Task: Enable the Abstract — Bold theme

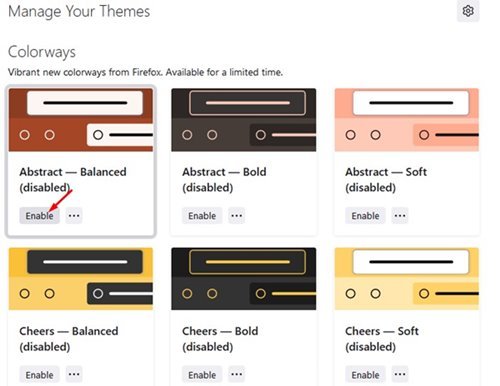Action: (x=202, y=216)
